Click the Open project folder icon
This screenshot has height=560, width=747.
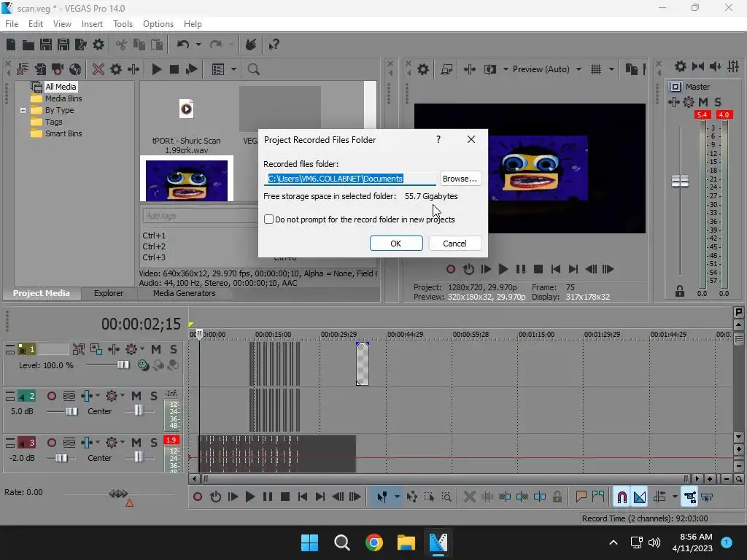pyautogui.click(x=28, y=44)
